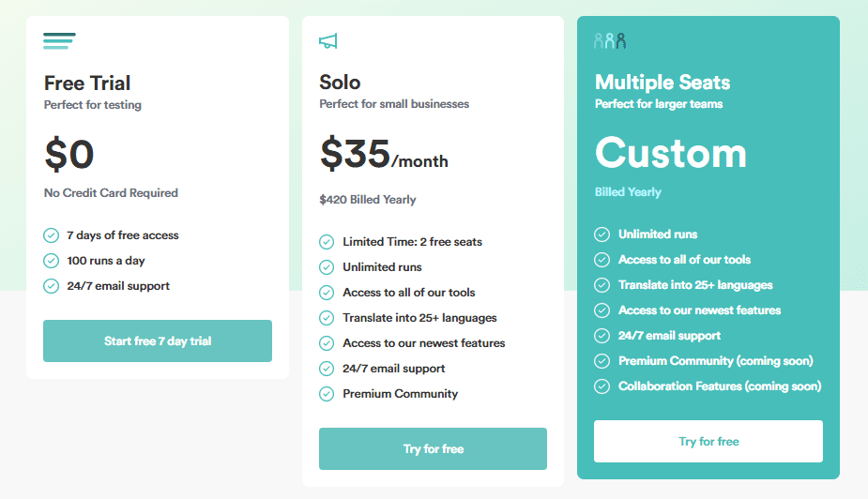Click the $420 Billed Yearly note
Image resolution: width=868 pixels, height=499 pixels.
pyautogui.click(x=368, y=200)
